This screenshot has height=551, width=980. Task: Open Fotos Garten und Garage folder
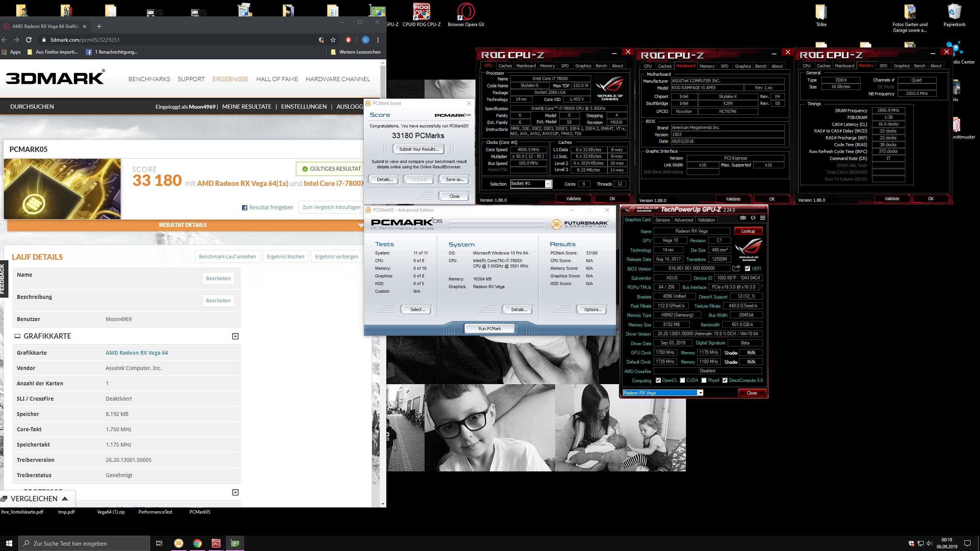(x=910, y=18)
